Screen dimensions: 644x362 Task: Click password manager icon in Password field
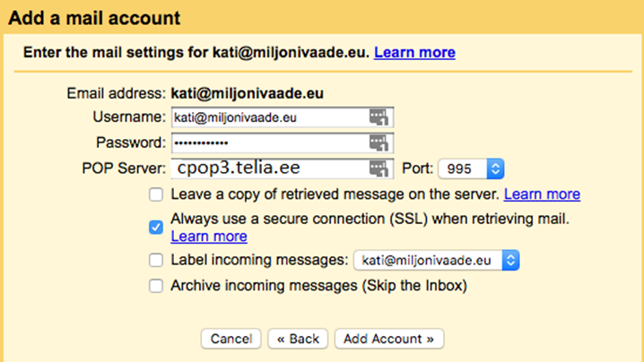tap(379, 142)
